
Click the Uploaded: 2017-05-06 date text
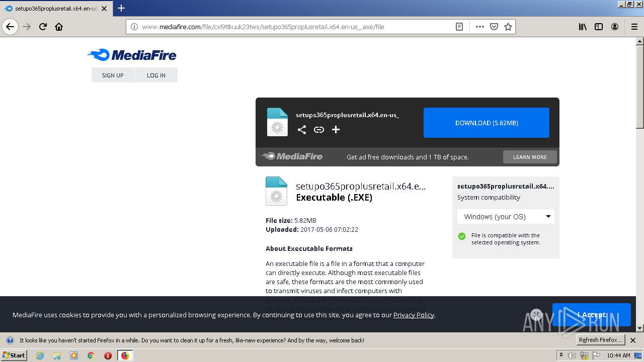tap(312, 229)
